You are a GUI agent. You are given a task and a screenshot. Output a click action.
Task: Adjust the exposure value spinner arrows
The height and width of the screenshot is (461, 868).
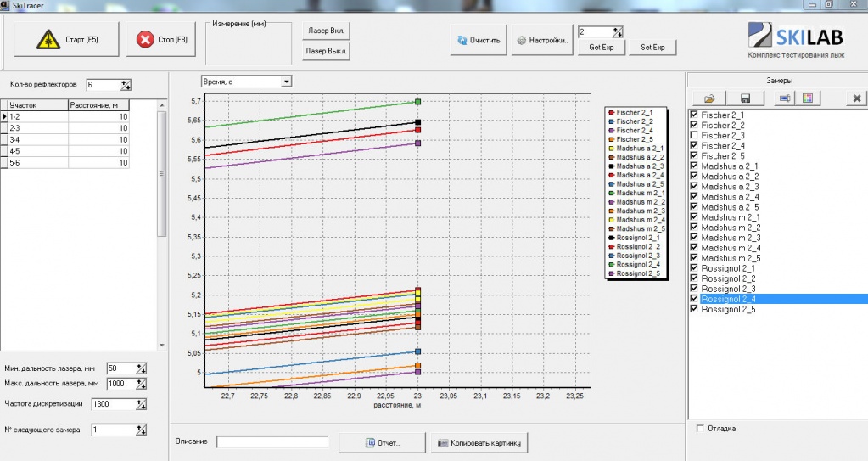[618, 32]
